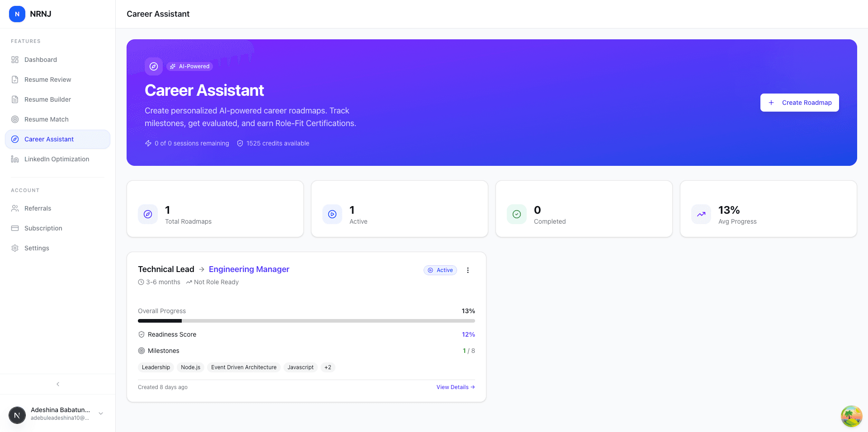
Task: Open the roadmap card three-dot menu
Action: 468,270
